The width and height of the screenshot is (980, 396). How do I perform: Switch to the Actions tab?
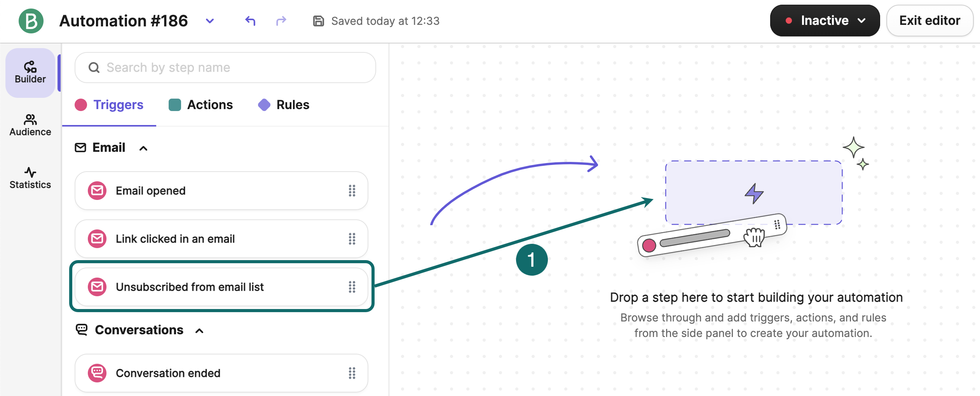pyautogui.click(x=201, y=105)
